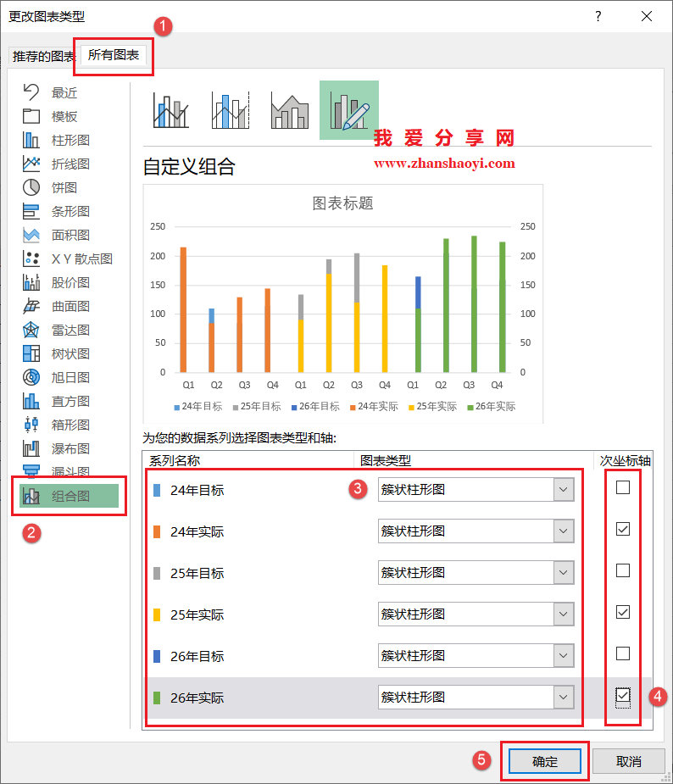
Task: Switch to the 所有图表 tab
Action: point(114,55)
